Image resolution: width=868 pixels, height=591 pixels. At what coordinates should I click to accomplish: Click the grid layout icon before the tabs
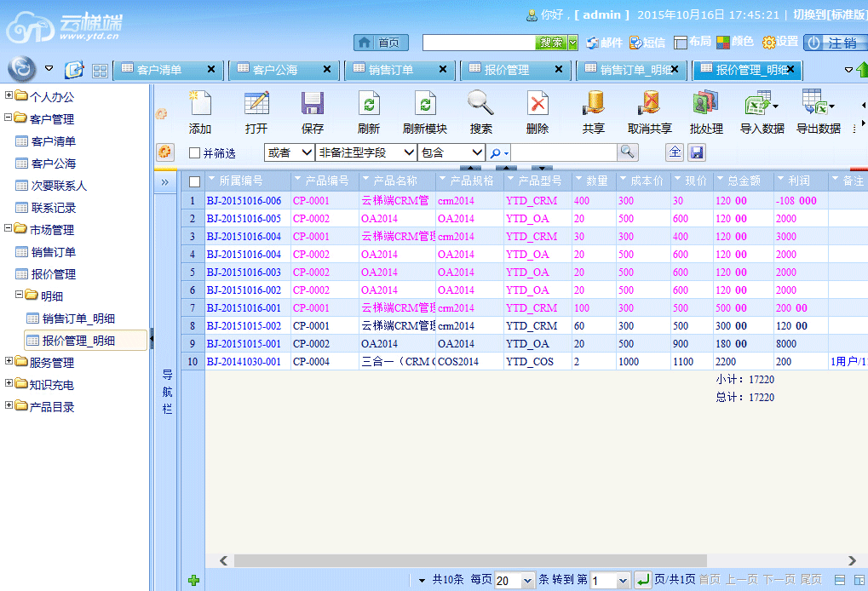101,71
